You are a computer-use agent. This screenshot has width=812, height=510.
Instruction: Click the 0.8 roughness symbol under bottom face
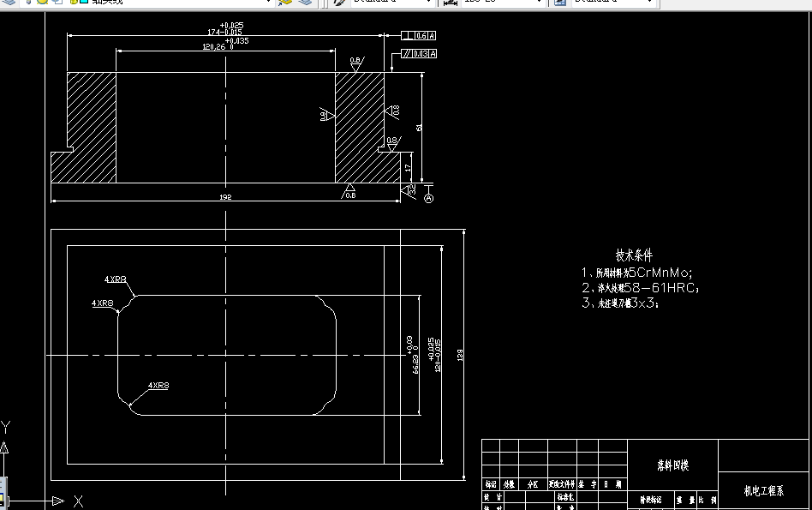349,191
